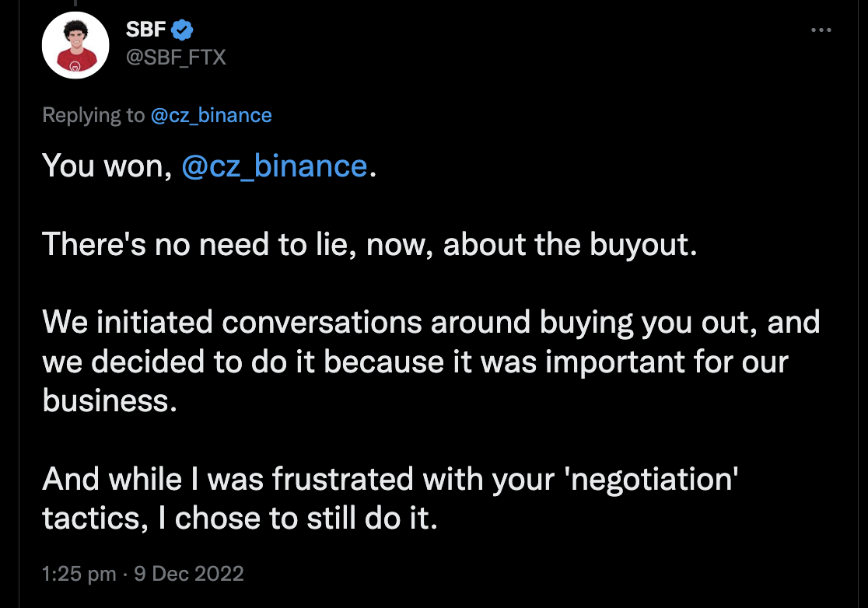This screenshot has height=608, width=868.
Task: Click the "We initiated conversations" line
Action: click(431, 323)
